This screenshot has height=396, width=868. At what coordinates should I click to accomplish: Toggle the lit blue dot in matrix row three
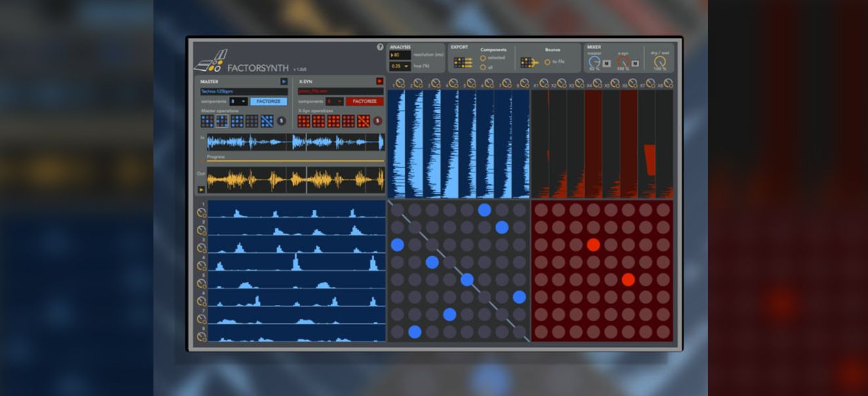coord(397,245)
